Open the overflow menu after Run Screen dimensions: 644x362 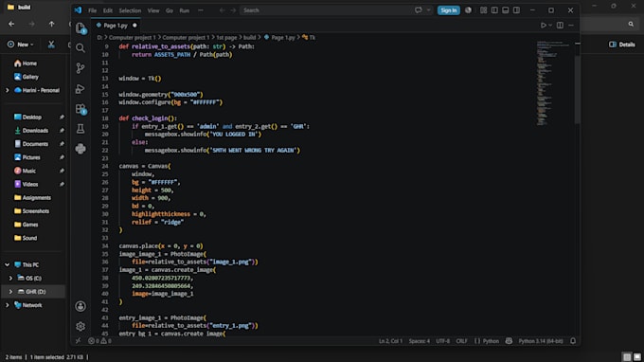point(201,10)
